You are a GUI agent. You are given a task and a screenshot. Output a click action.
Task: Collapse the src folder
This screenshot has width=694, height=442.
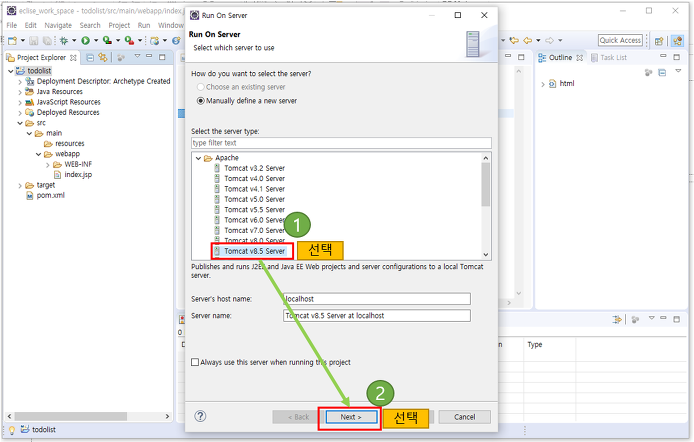click(x=20, y=123)
